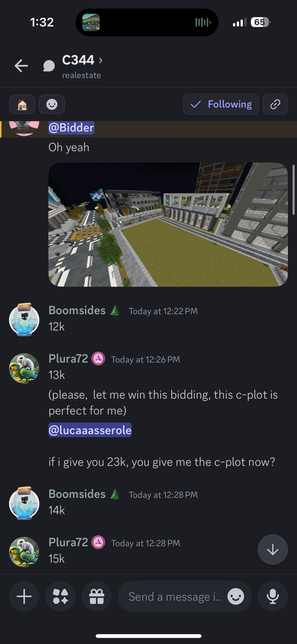Open the Minecraft plot image attachment
This screenshot has height=644, width=297.
[x=168, y=224]
